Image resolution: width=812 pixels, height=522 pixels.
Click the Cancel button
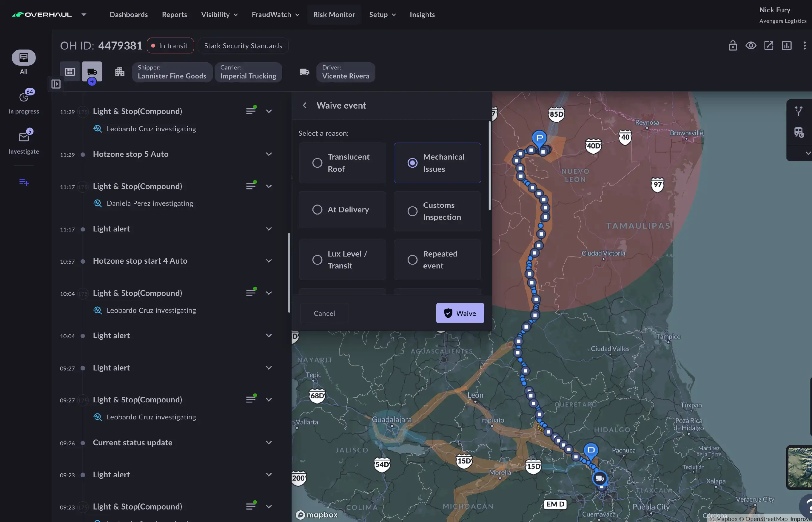point(324,313)
